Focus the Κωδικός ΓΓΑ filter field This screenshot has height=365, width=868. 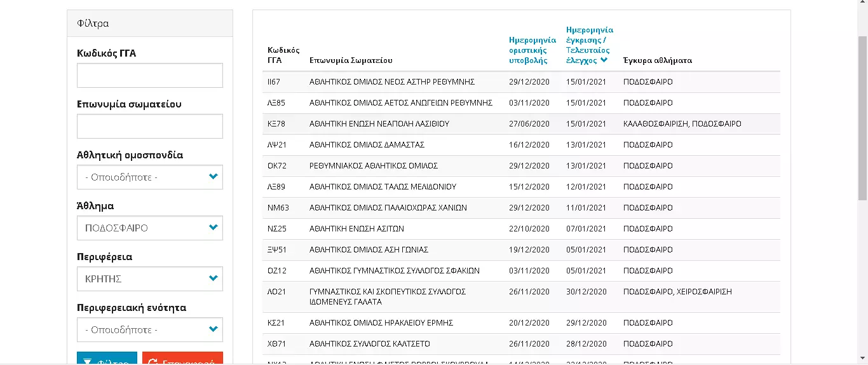click(150, 76)
